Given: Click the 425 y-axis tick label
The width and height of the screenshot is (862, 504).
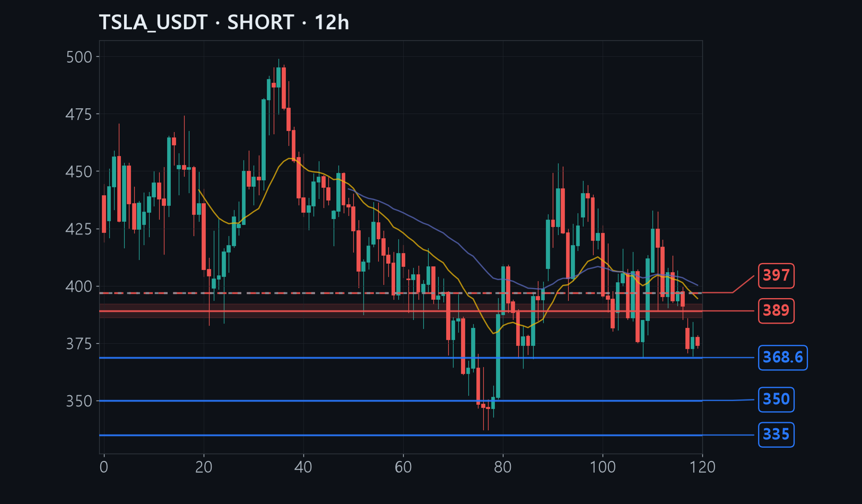Looking at the screenshot, I should pos(79,229).
